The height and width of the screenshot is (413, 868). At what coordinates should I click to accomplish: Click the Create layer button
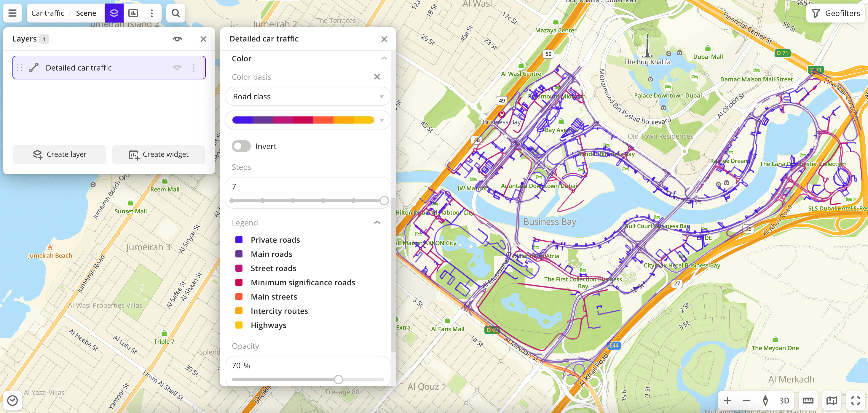coord(59,154)
